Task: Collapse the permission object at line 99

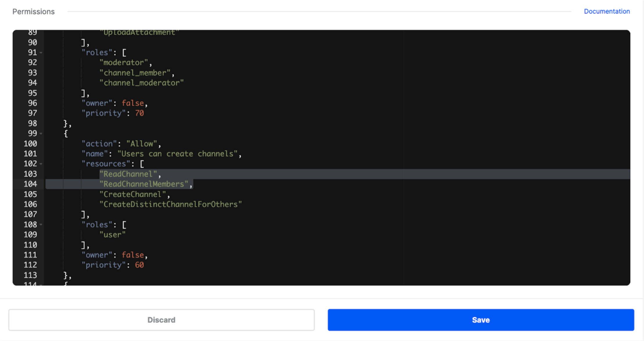Action: [x=41, y=133]
